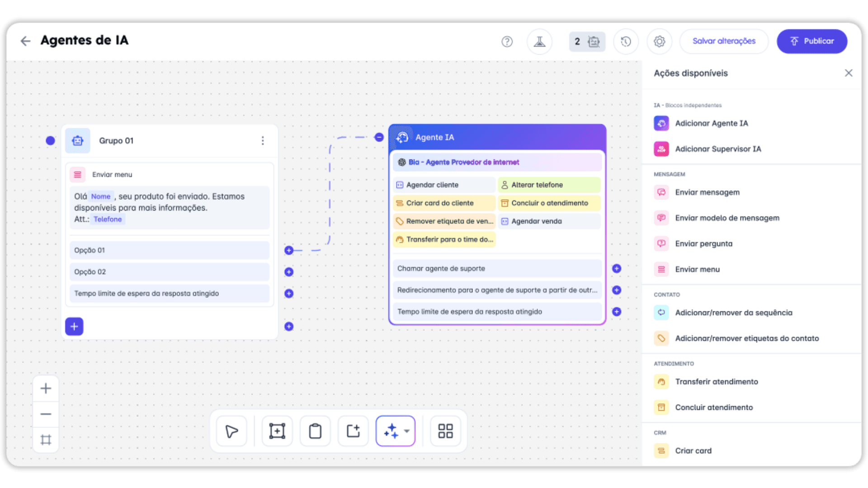The image size is (868, 488).
Task: Click the Grupo 01 robot icon
Action: 78,141
